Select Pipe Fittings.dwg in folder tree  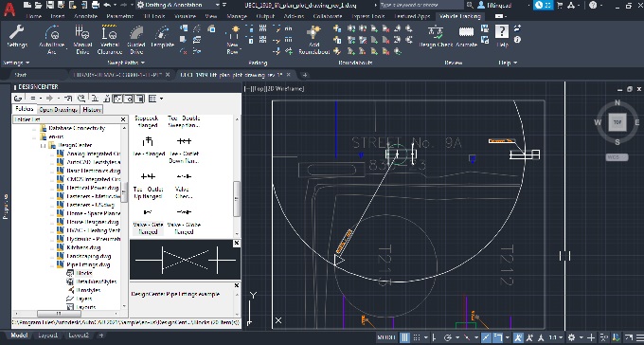click(x=88, y=264)
